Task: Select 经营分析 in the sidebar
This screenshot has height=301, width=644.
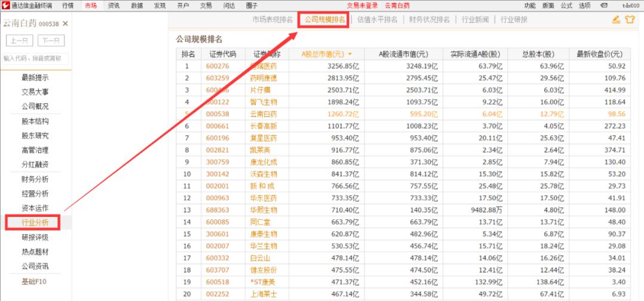Action: (35, 194)
